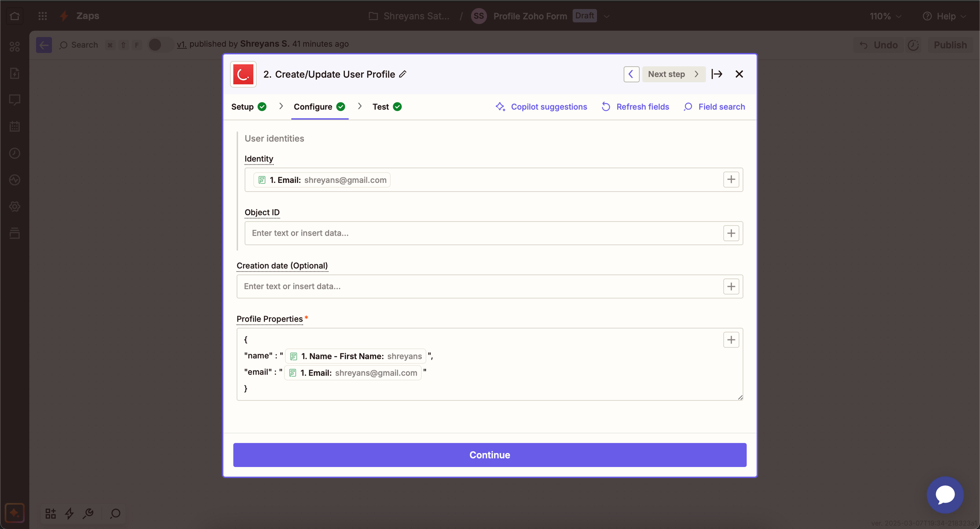Screen dimensions: 980x529
Task: Click the previous step chevron button
Action: tap(631, 74)
